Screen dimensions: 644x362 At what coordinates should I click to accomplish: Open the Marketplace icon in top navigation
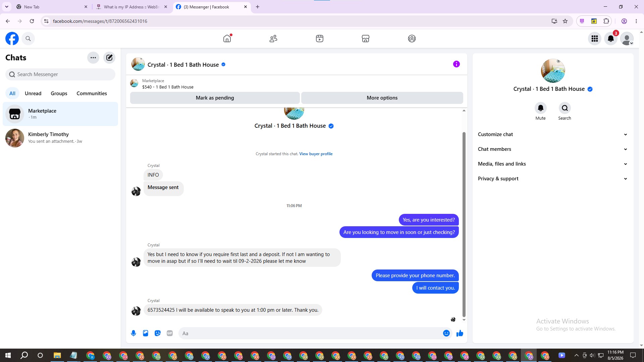click(x=366, y=39)
